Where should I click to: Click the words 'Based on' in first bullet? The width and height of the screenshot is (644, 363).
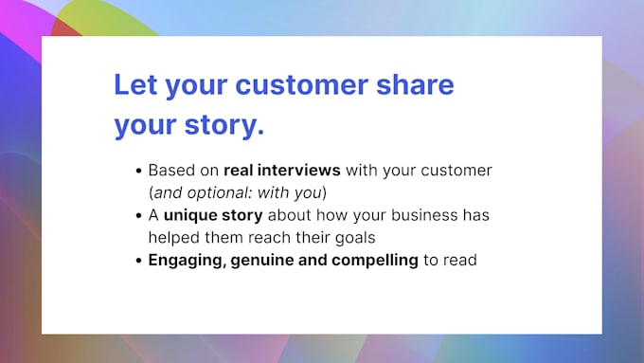[x=183, y=171]
